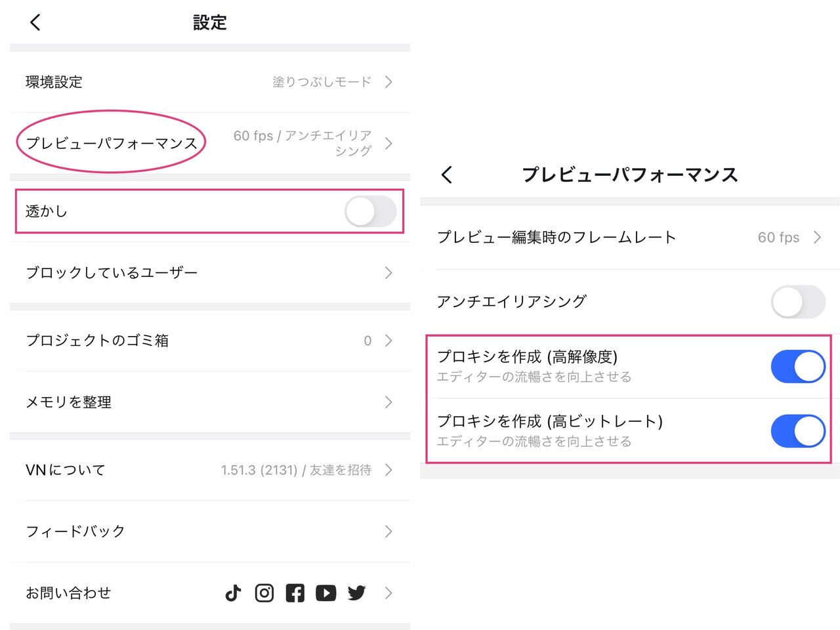840x630 pixels.
Task: Tap プレビュー編集時のフレームレート label
Action: [x=556, y=238]
